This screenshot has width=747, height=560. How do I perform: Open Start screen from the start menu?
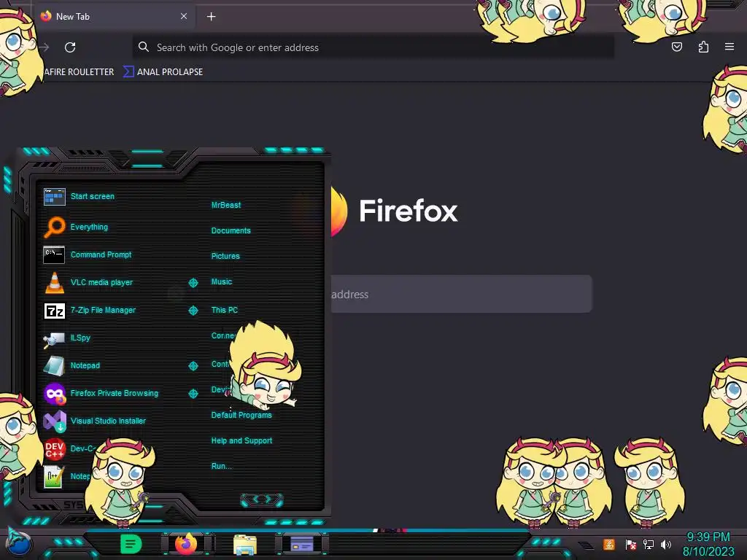point(93,196)
